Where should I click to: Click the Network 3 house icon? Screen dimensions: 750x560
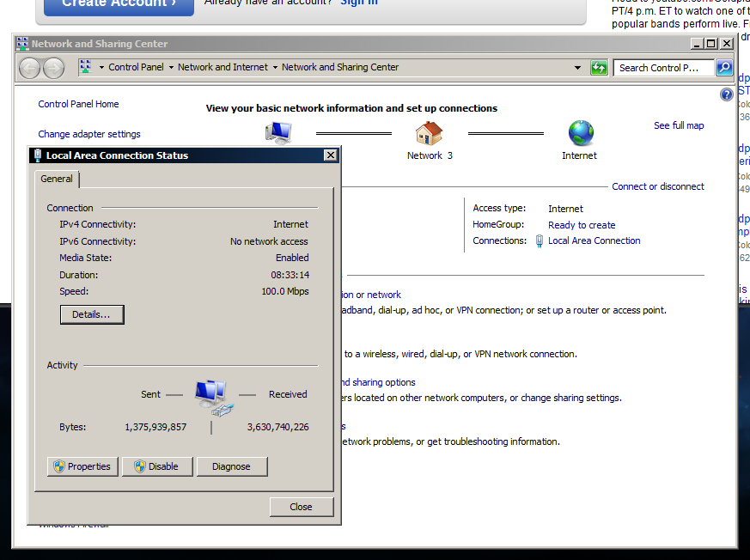(429, 133)
